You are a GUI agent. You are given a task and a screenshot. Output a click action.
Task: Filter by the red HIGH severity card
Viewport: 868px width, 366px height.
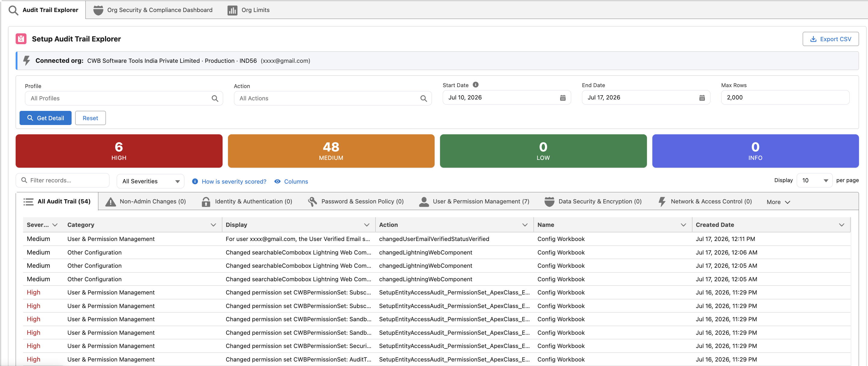click(x=119, y=151)
